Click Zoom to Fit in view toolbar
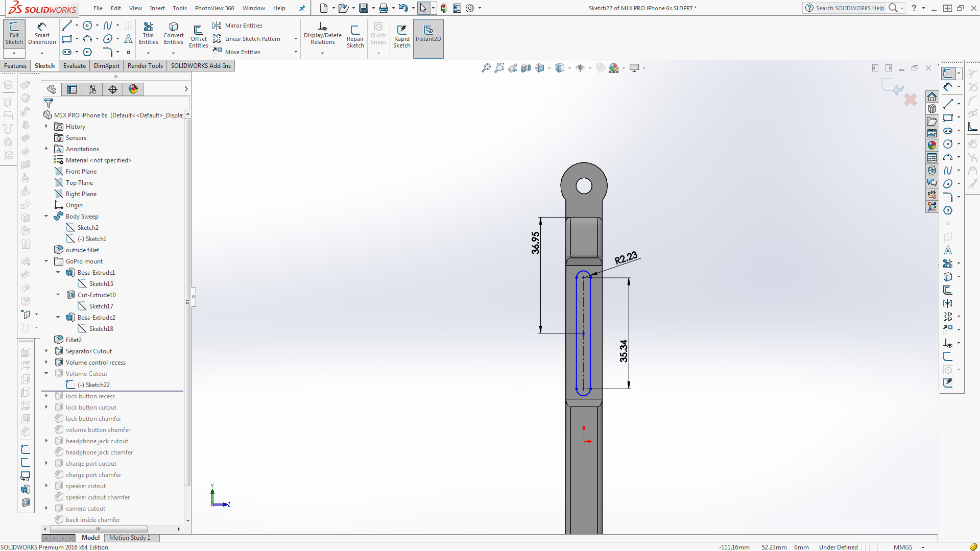 tap(486, 68)
